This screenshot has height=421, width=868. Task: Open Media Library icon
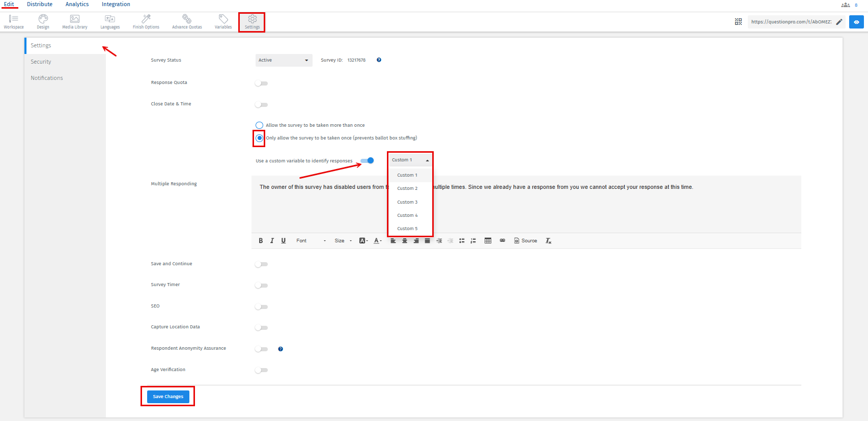coord(75,22)
